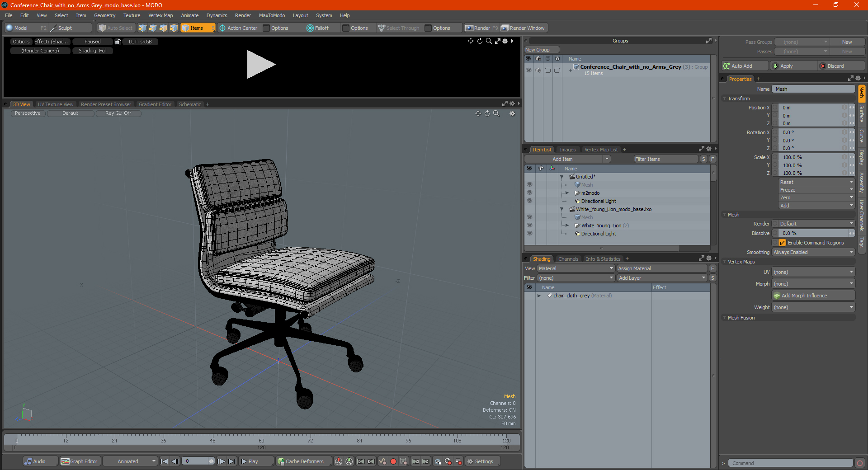
Task: Go to previous keyframe icon
Action: (x=372, y=461)
